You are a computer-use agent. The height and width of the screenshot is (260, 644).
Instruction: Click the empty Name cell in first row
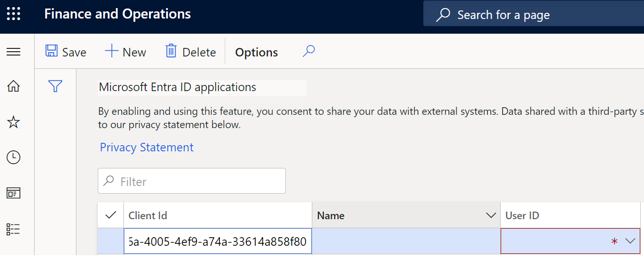406,241
